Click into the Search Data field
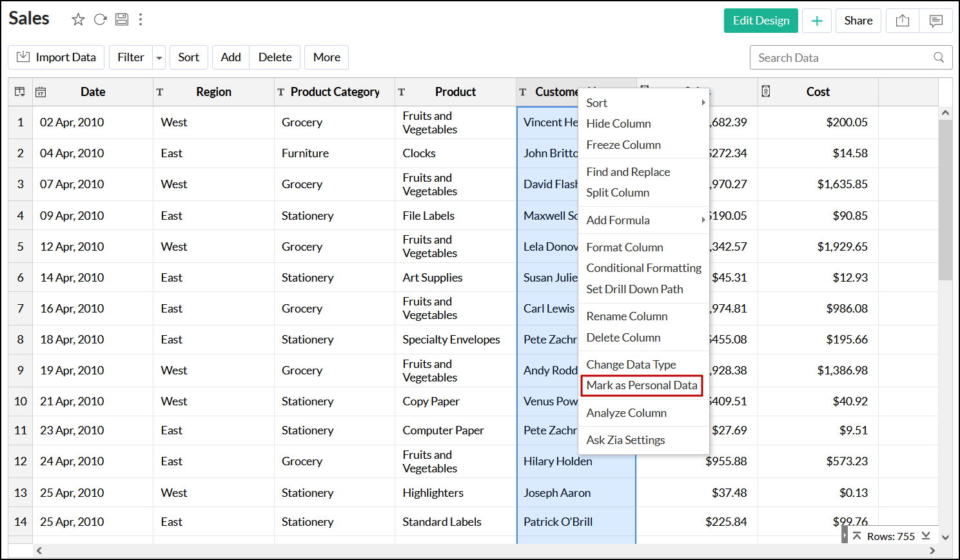Screen dimensions: 960x560 [838, 58]
